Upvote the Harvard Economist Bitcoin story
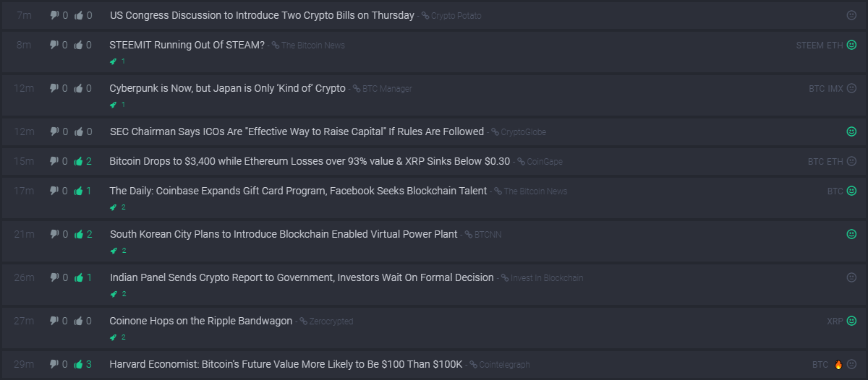 pyautogui.click(x=79, y=365)
